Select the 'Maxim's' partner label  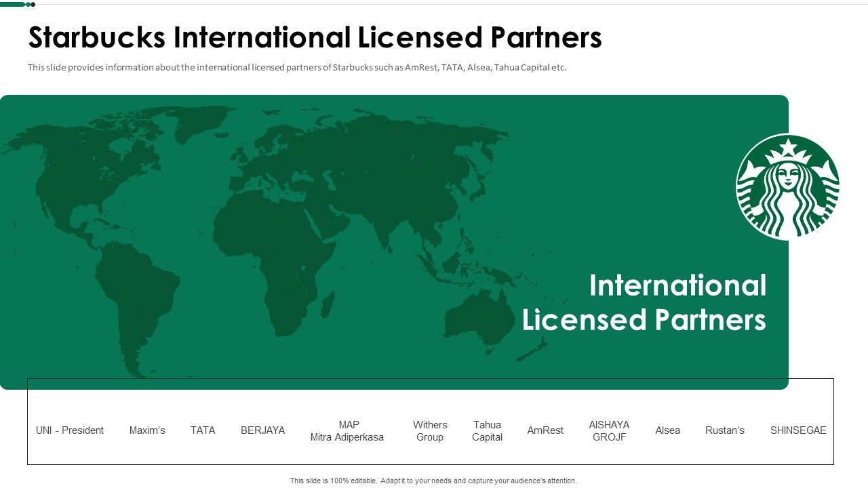point(147,430)
